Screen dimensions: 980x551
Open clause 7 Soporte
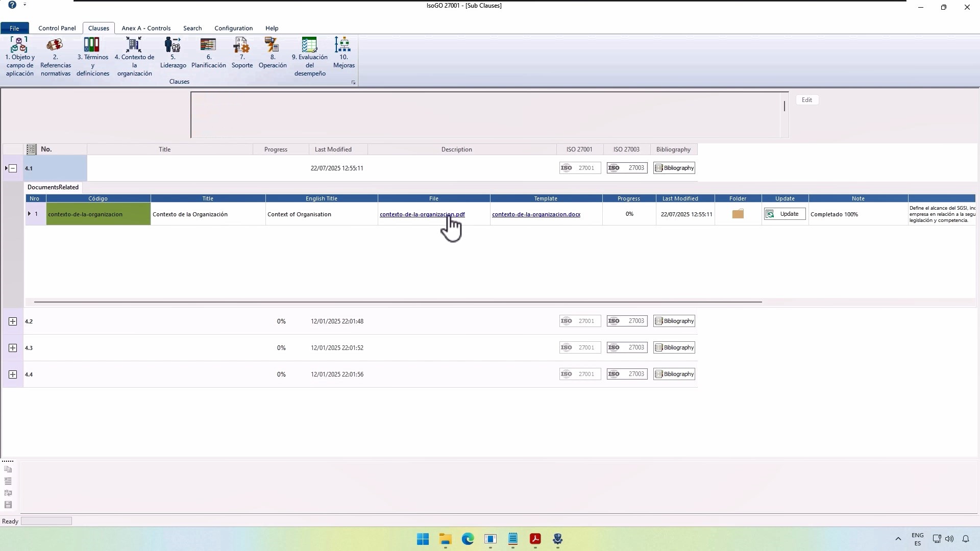242,53
